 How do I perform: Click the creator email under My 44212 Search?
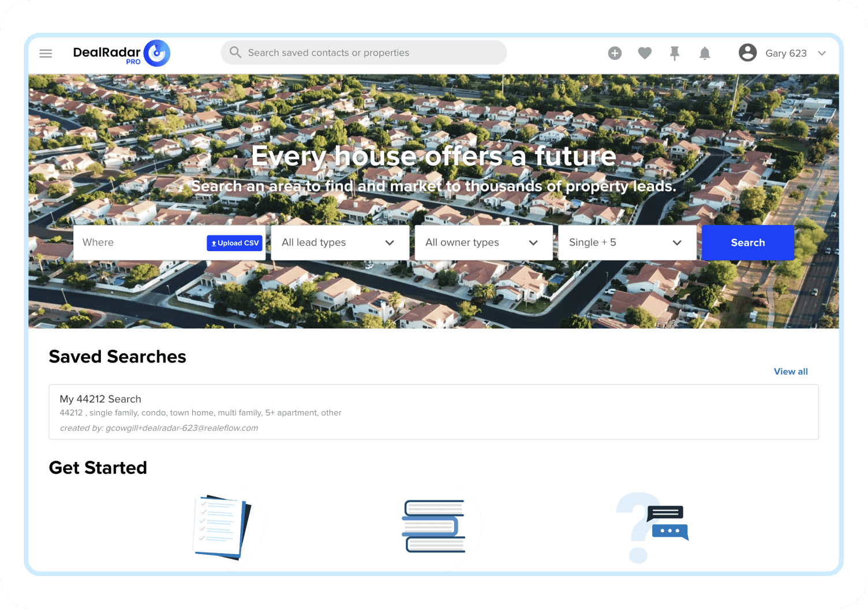[182, 428]
